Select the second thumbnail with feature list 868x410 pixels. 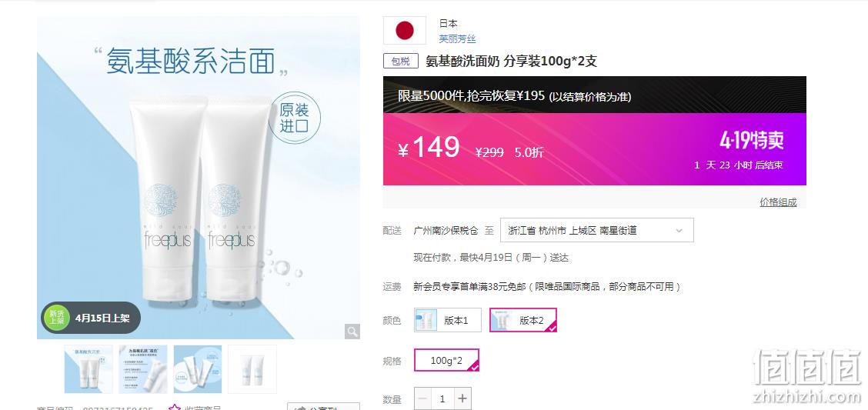click(143, 369)
